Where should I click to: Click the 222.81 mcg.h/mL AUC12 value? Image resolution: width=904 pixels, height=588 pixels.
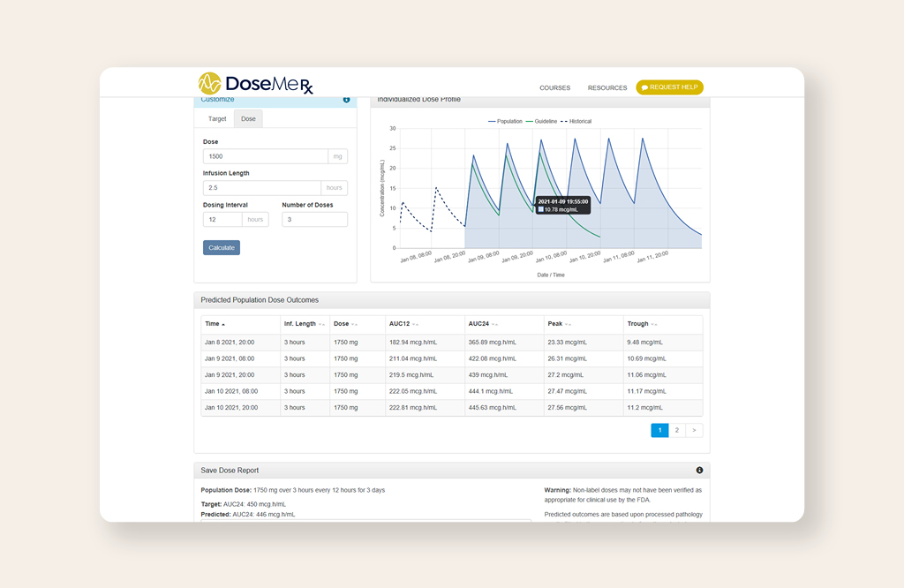click(413, 408)
